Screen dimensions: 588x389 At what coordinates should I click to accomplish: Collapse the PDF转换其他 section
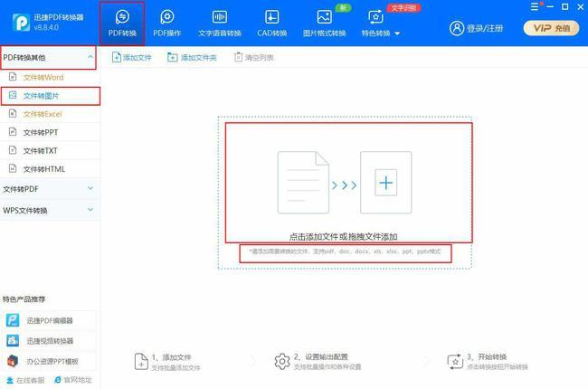pyautogui.click(x=48, y=57)
